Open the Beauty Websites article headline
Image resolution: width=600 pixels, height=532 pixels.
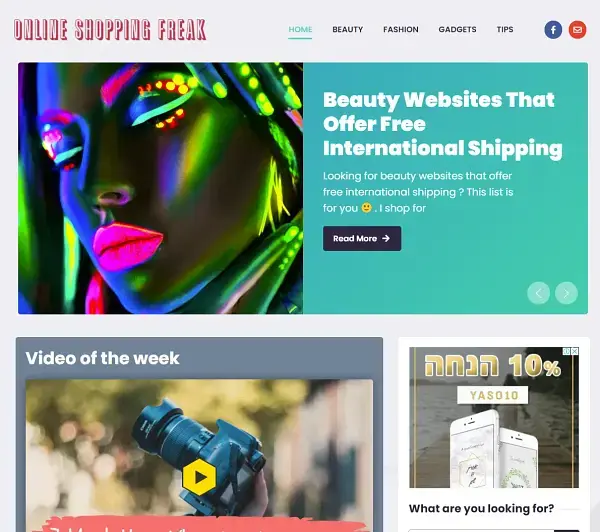point(443,124)
